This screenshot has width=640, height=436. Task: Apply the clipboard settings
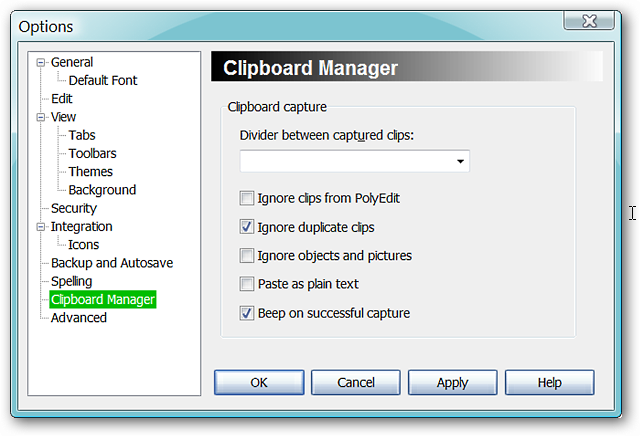453,383
